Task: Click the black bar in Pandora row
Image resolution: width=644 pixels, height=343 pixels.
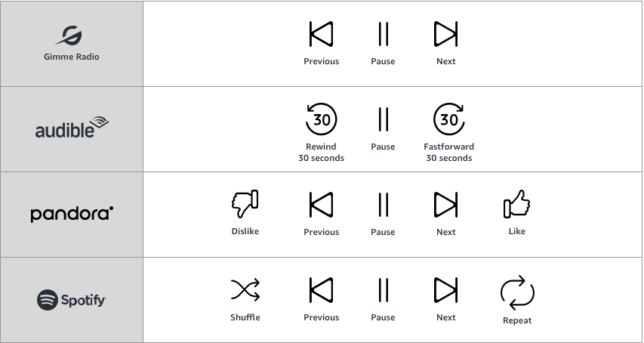Action: [x=445, y=204]
